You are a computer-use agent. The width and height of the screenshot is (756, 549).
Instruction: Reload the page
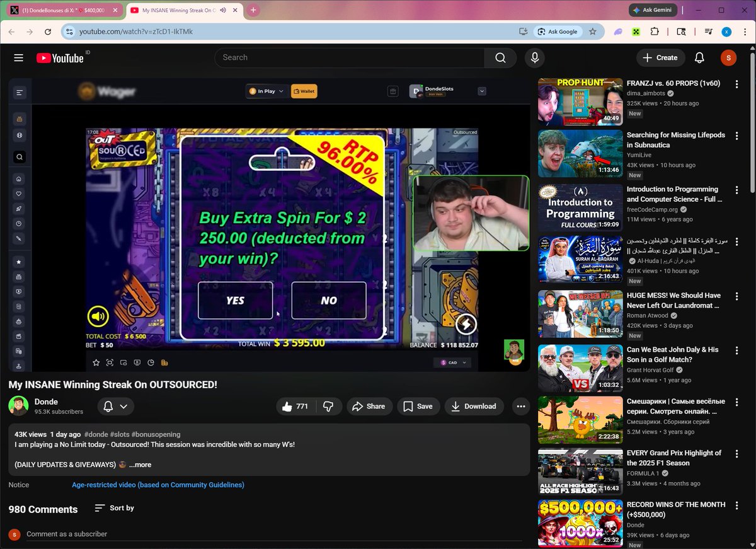(x=48, y=32)
